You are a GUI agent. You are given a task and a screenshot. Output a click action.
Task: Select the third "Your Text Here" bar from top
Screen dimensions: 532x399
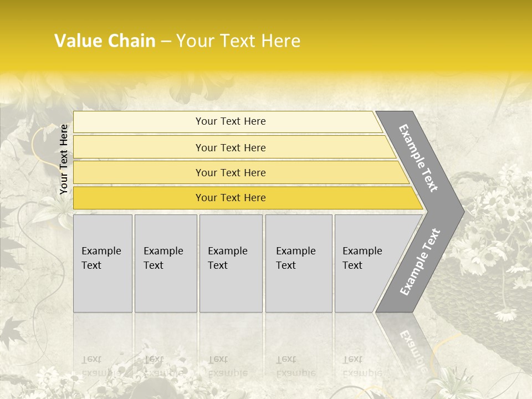point(230,172)
